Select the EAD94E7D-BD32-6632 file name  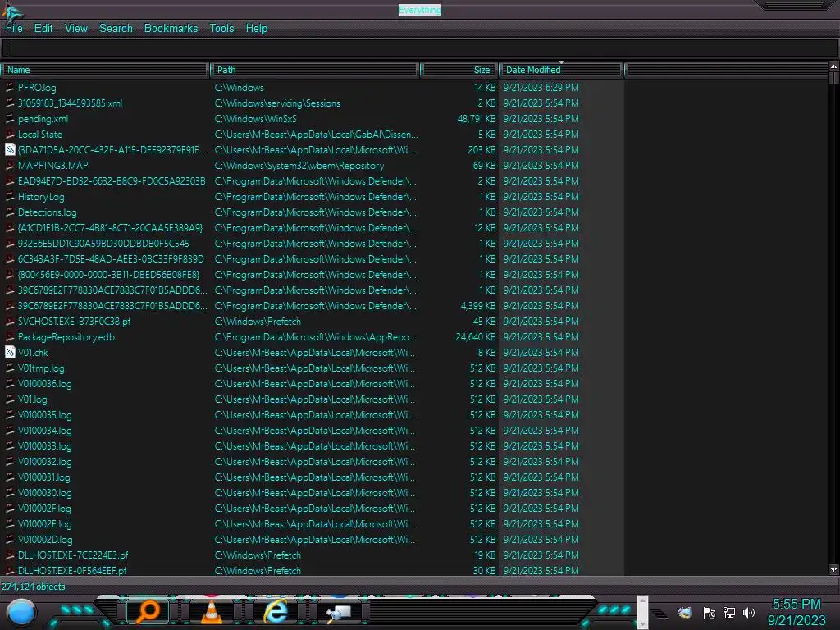coord(112,181)
